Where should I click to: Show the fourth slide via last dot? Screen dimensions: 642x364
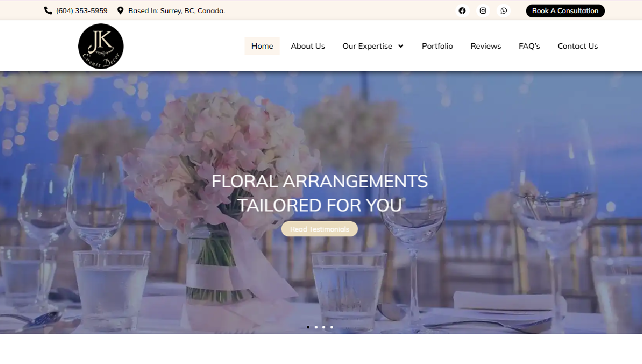pos(332,327)
